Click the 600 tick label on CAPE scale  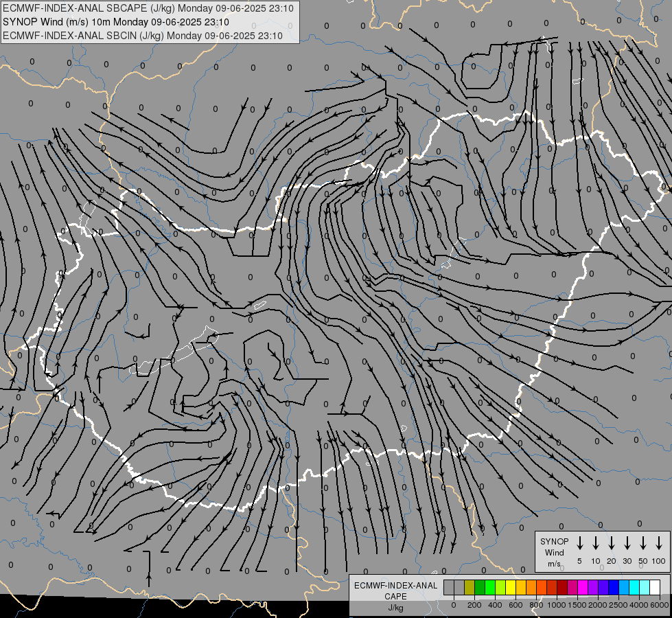click(515, 605)
